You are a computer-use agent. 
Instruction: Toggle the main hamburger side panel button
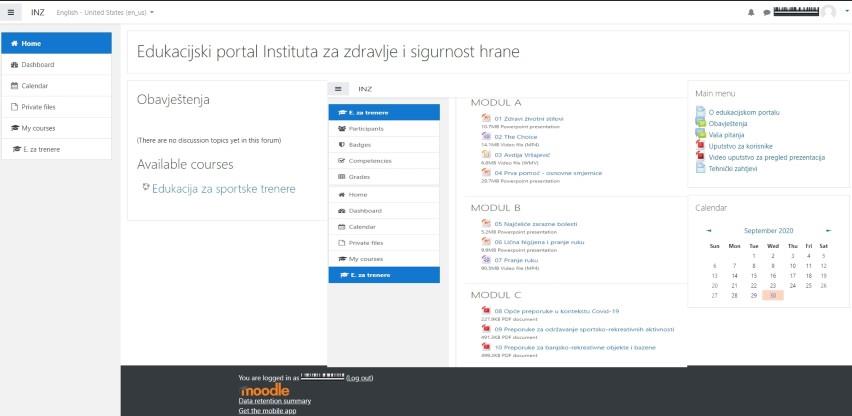click(x=11, y=11)
